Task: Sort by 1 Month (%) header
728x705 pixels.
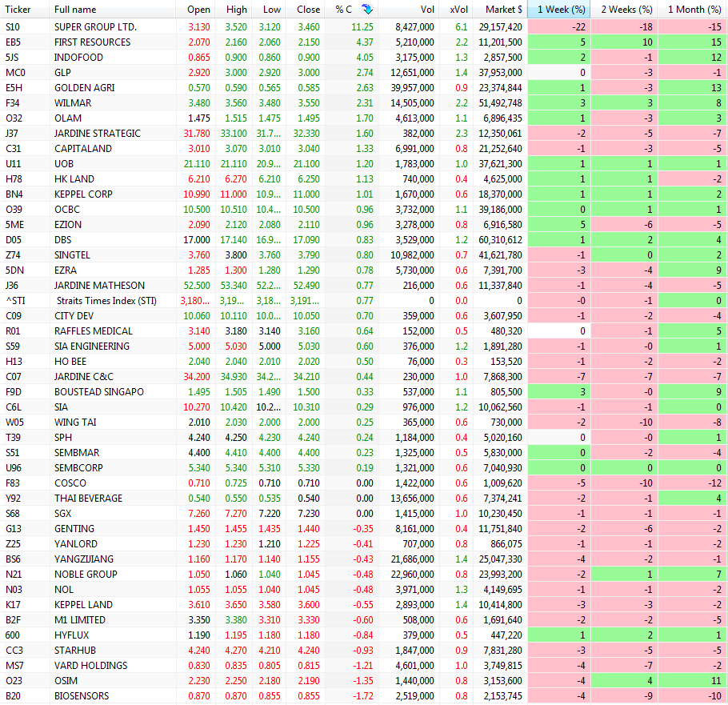Action: tap(694, 10)
